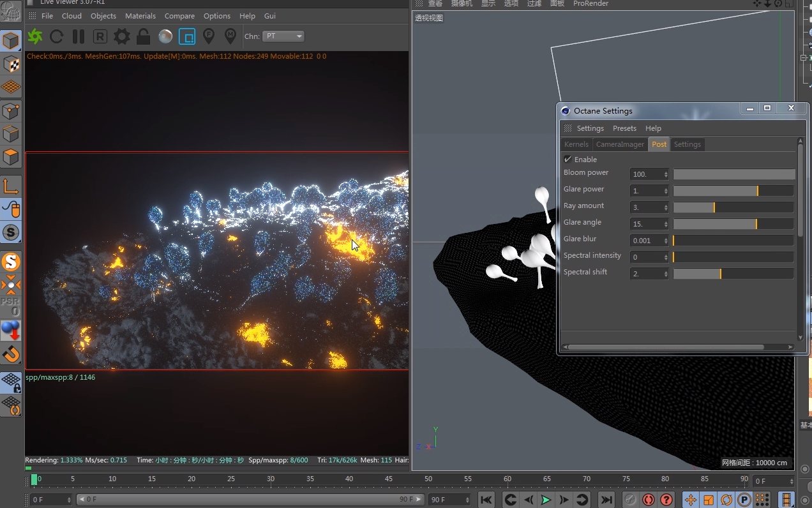Click the 90 F end frame field
Screen dimensions: 812x508
click(x=449, y=500)
